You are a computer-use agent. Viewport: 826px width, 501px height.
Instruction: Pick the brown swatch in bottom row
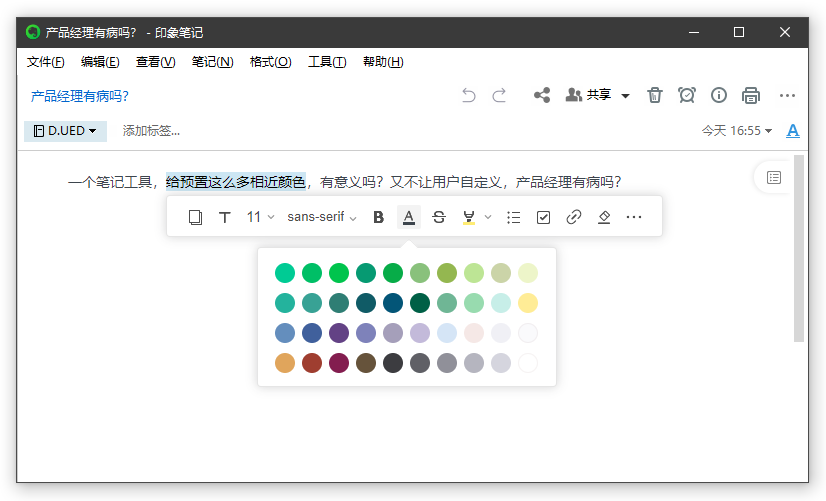[x=366, y=363]
